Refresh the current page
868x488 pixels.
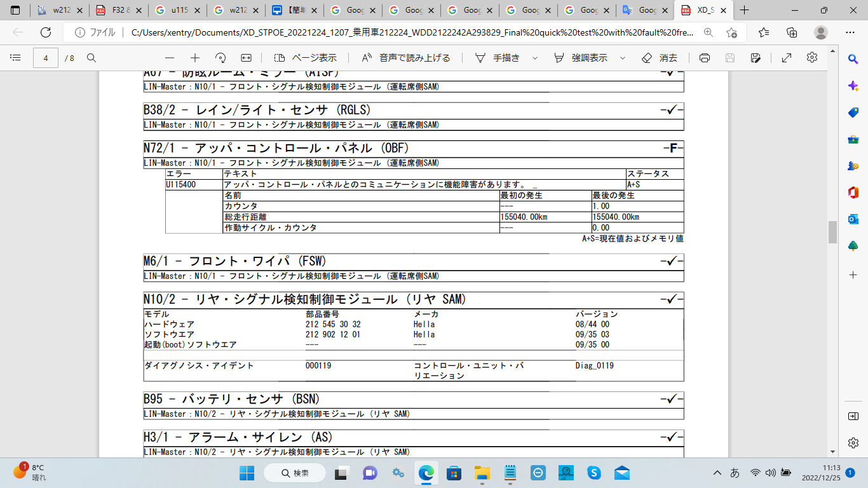(x=46, y=32)
